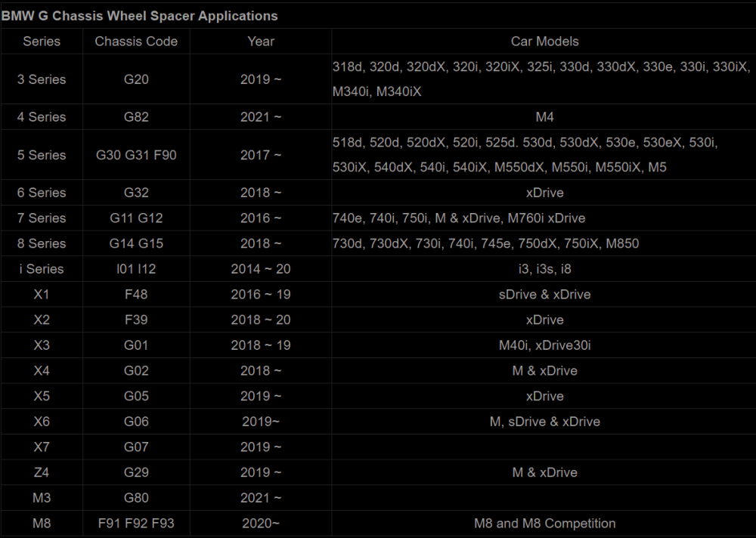Select the 'Series' column header

click(x=42, y=42)
